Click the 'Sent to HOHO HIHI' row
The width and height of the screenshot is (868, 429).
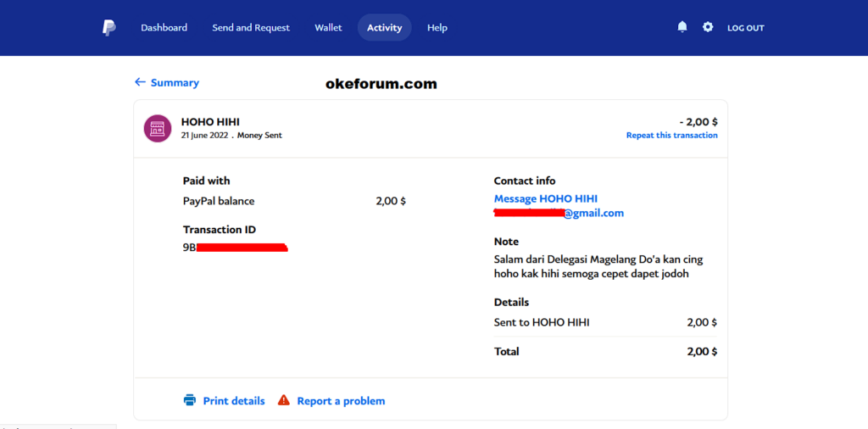605,322
